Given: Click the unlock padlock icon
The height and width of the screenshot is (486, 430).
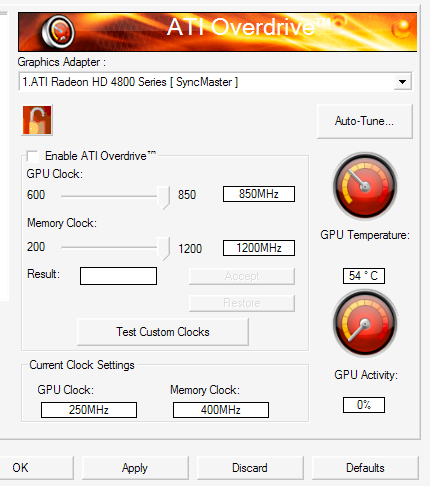Looking at the screenshot, I should [37, 120].
